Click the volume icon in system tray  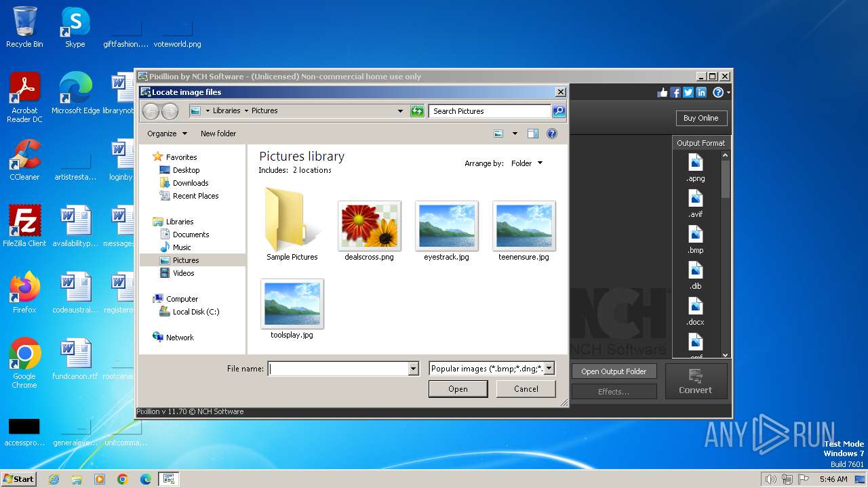coord(770,479)
